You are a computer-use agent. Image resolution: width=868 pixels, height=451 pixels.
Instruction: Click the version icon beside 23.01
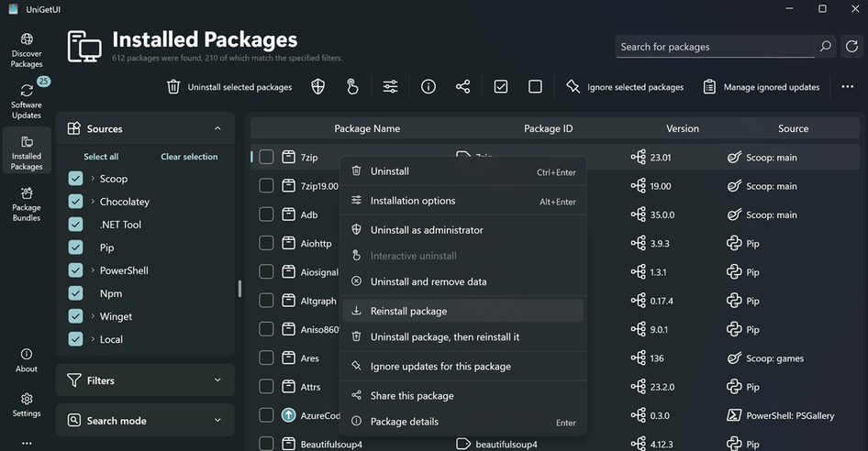point(639,157)
